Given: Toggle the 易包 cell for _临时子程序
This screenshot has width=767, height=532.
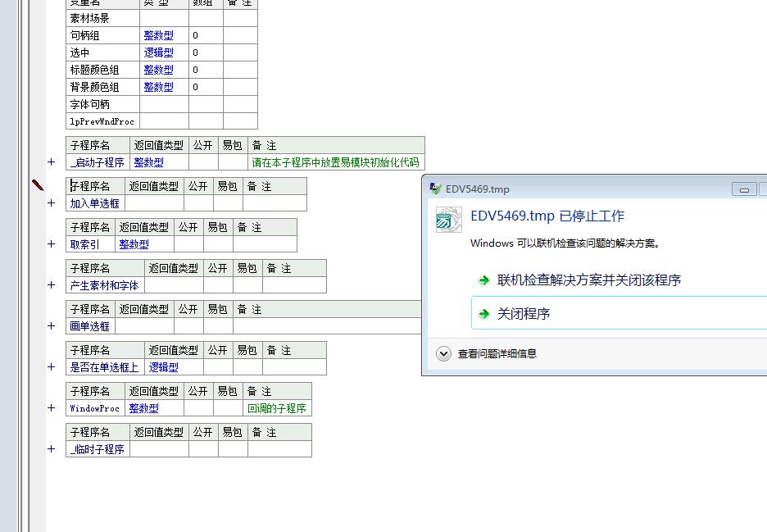Looking at the screenshot, I should (x=233, y=449).
